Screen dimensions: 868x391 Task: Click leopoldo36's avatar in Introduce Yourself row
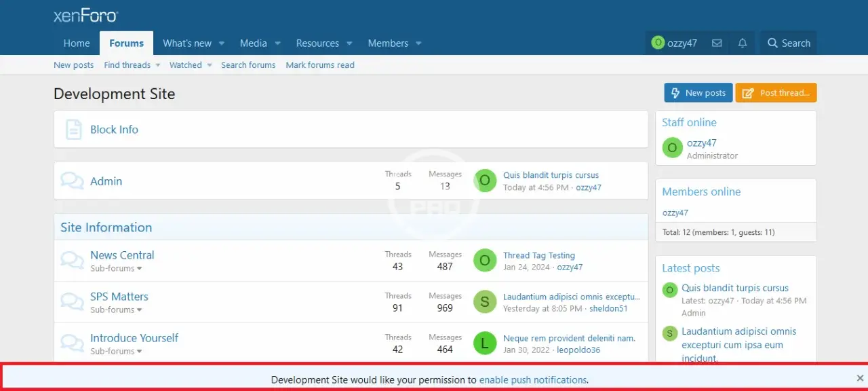[484, 343]
